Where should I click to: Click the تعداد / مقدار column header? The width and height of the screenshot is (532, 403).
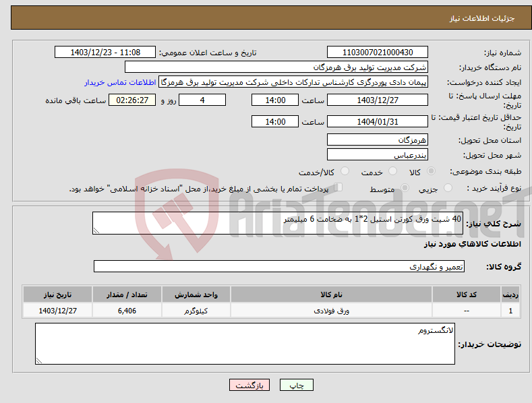click(127, 294)
